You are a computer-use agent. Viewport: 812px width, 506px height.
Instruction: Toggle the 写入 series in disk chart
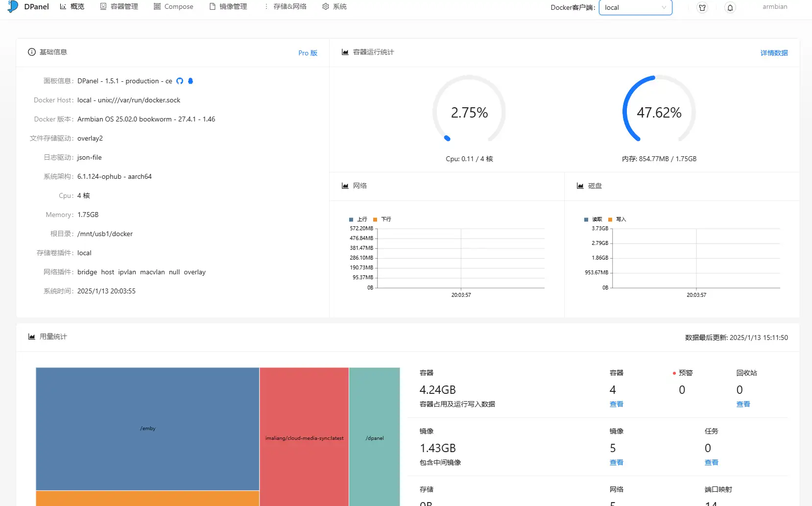[617, 219]
